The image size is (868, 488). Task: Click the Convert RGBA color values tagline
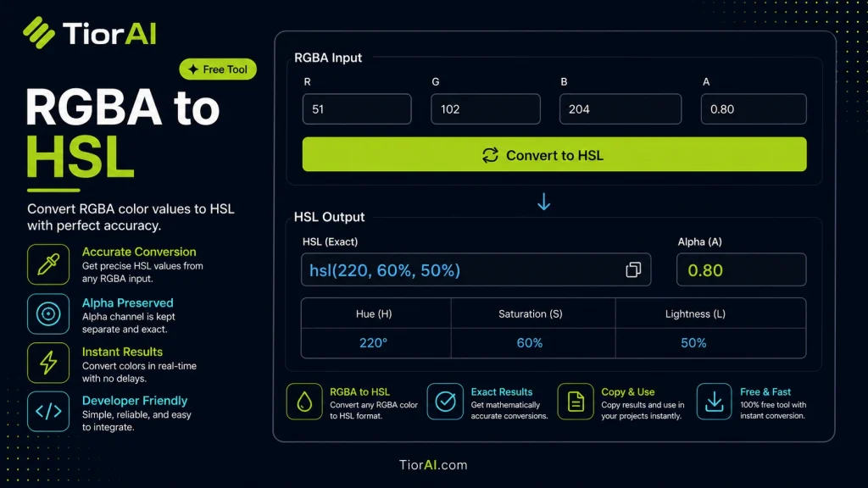click(131, 218)
